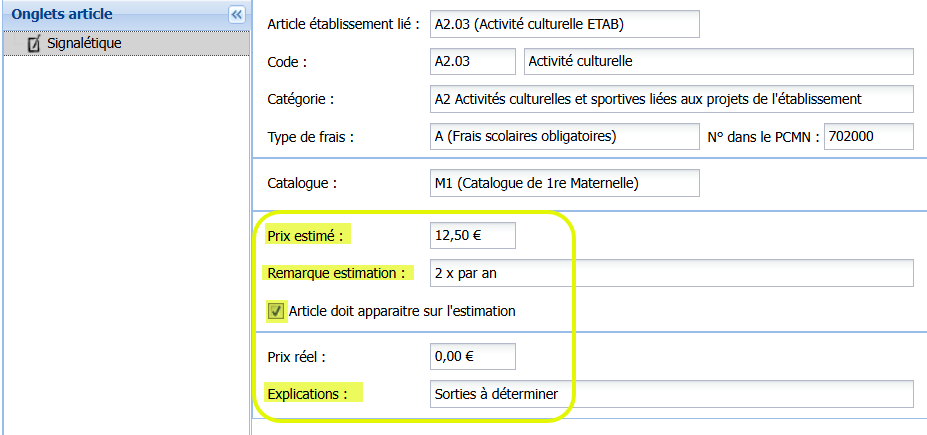Click the Prix estimé label
This screenshot has height=435, width=927.
305,236
